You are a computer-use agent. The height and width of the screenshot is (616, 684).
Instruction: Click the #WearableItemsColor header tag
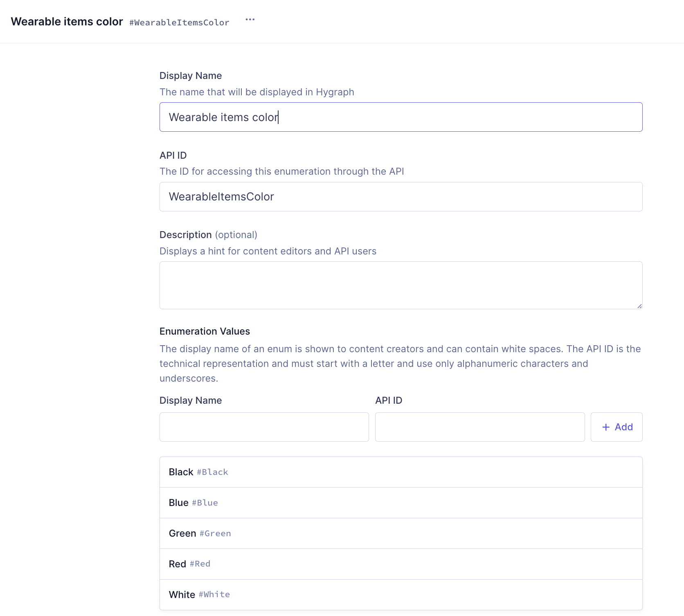tap(179, 23)
